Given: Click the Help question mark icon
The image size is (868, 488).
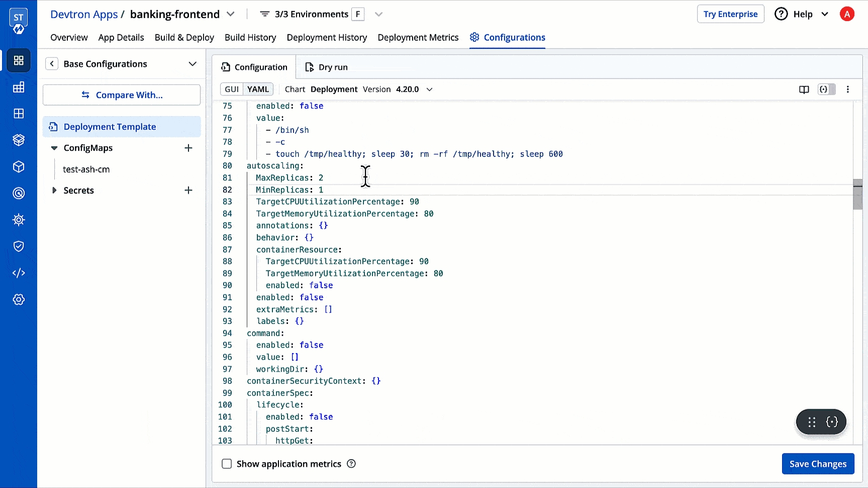Looking at the screenshot, I should [781, 14].
